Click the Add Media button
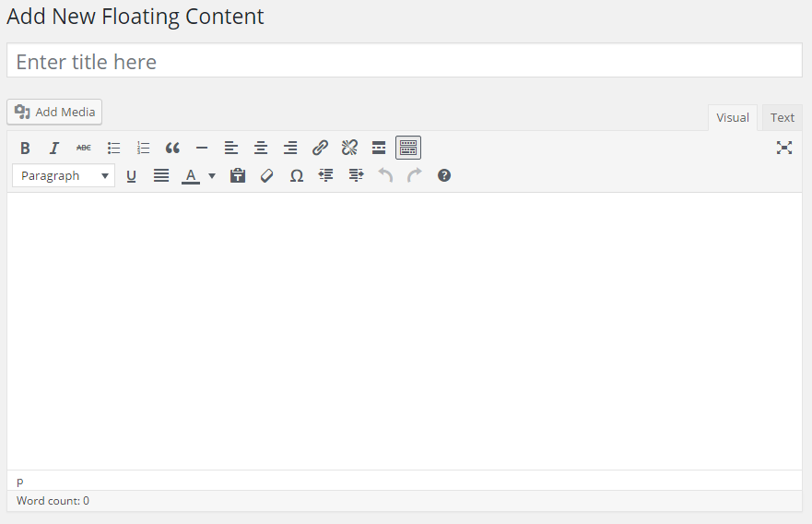The height and width of the screenshot is (524, 812). pyautogui.click(x=54, y=112)
